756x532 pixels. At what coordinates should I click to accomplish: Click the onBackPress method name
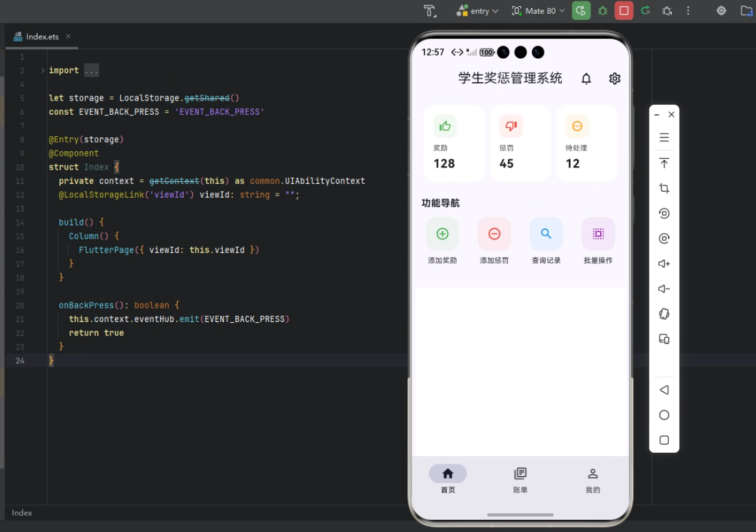click(x=86, y=305)
